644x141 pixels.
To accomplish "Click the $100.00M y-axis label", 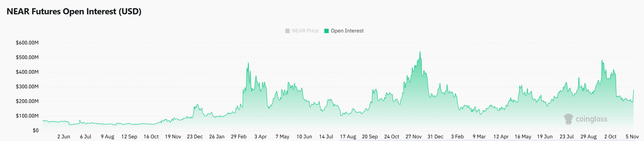I will point(27,116).
